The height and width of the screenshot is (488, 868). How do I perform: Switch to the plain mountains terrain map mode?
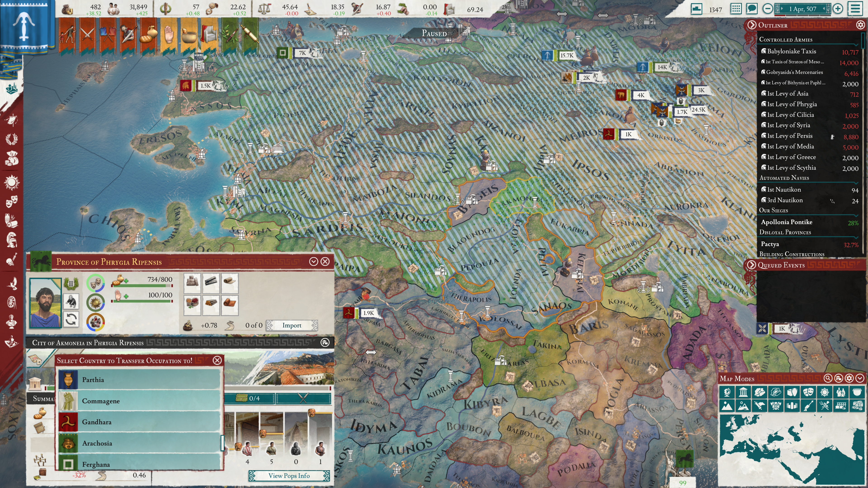[727, 406]
